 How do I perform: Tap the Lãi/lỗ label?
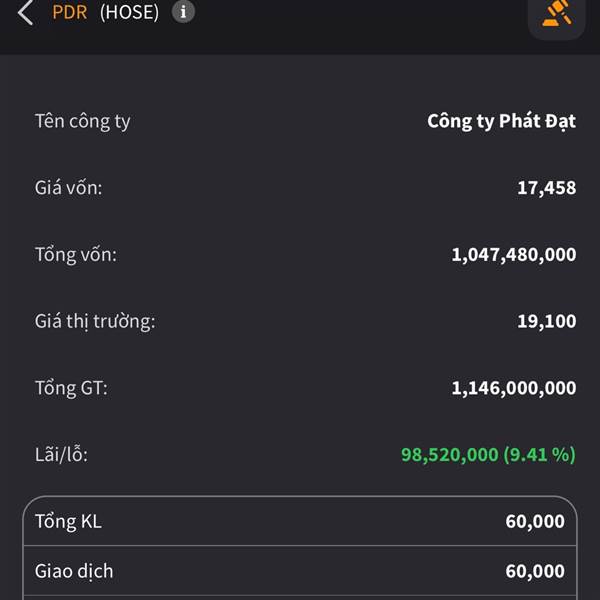(x=61, y=455)
